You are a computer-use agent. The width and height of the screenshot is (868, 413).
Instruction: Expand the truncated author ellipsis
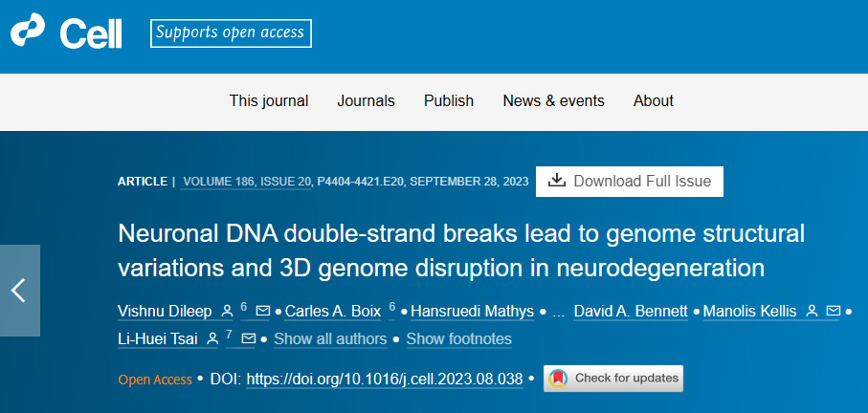559,312
